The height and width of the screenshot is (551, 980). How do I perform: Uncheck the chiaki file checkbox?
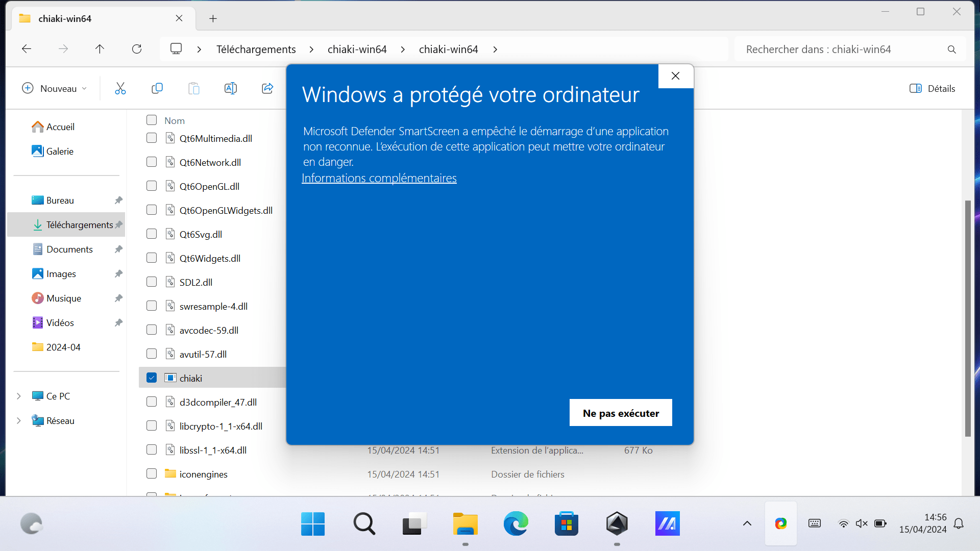tap(152, 378)
